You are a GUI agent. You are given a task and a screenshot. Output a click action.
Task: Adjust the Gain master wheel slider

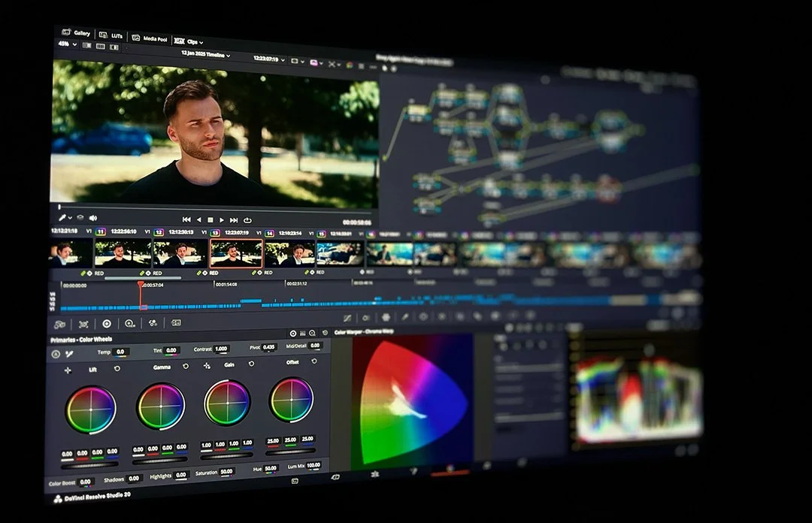click(x=226, y=455)
